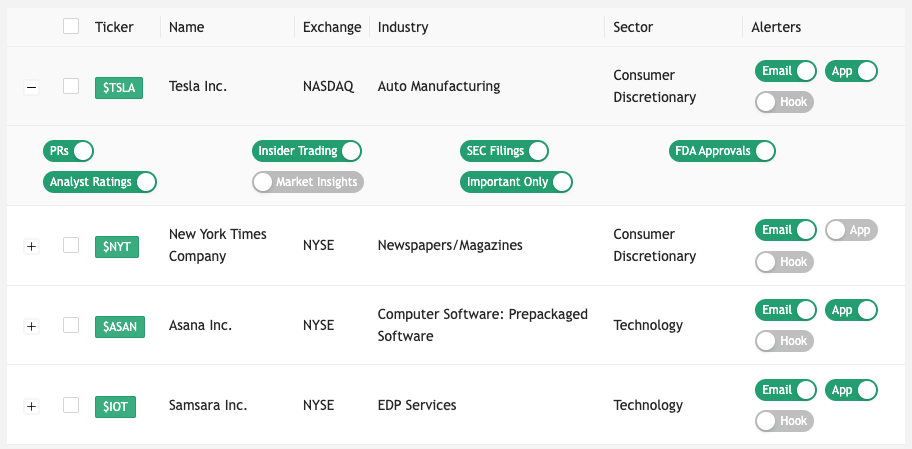Expand the Samsara Inc. row
Image resolution: width=912 pixels, height=449 pixels.
[x=31, y=406]
